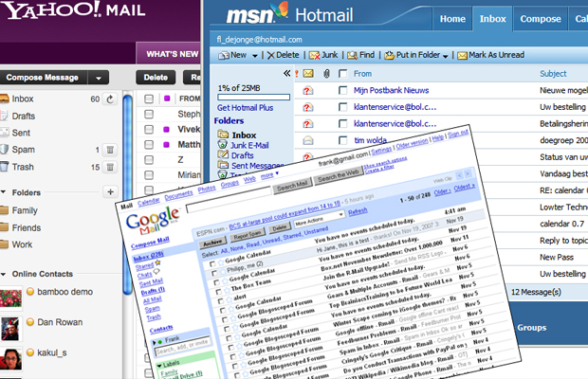Click the Yahoo Inbox refresh icon
588x379 pixels.
coord(109,99)
